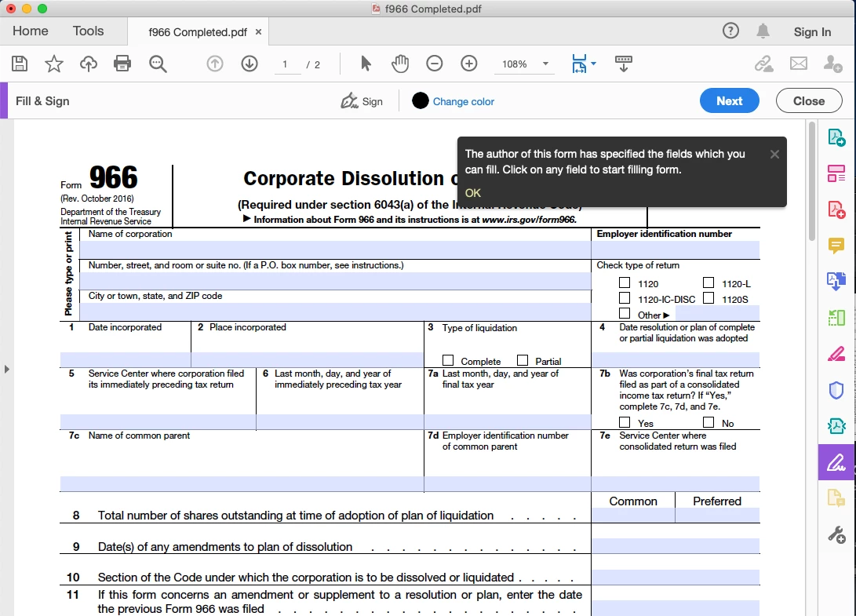This screenshot has width=856, height=616.
Task: Switch to the Tools tab
Action: pyautogui.click(x=89, y=31)
